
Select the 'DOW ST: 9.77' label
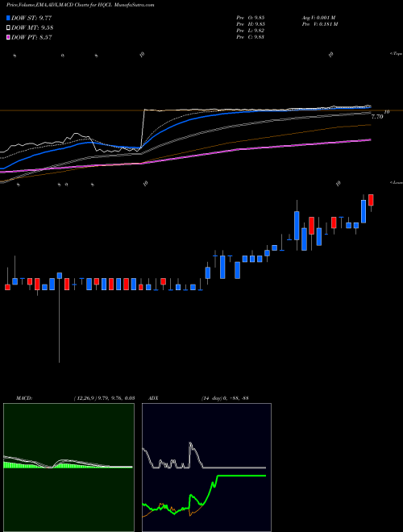pyautogui.click(x=31, y=18)
